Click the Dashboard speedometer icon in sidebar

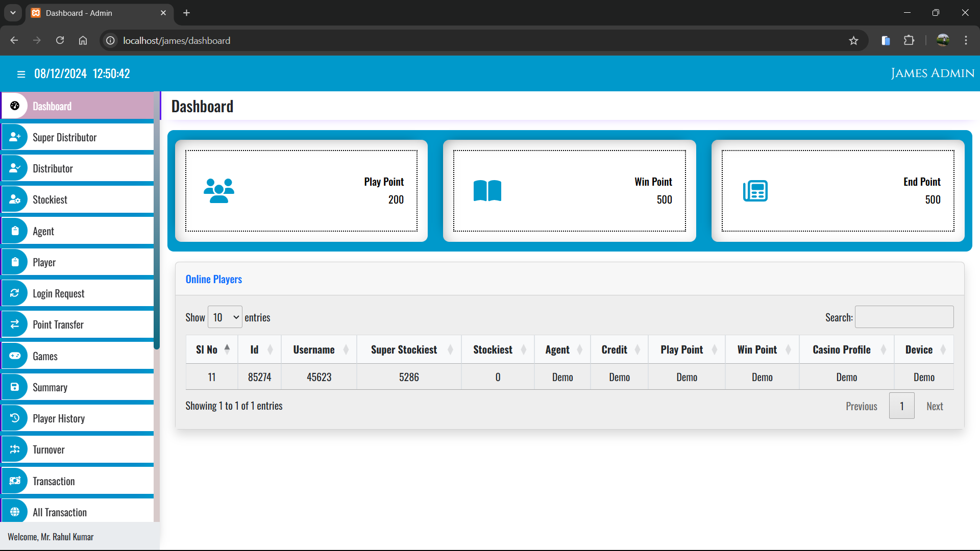(15, 106)
